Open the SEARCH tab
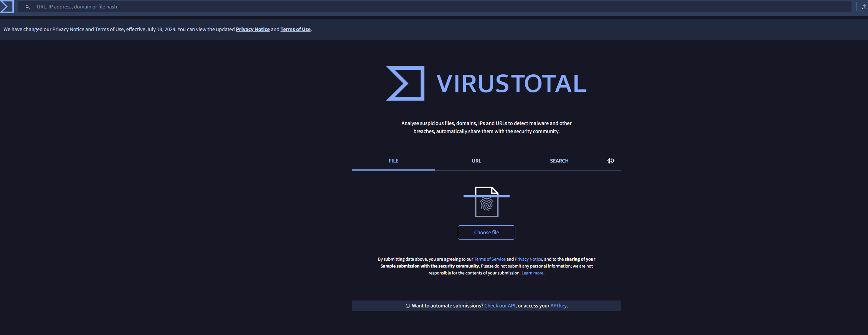This screenshot has height=335, width=868. (559, 161)
